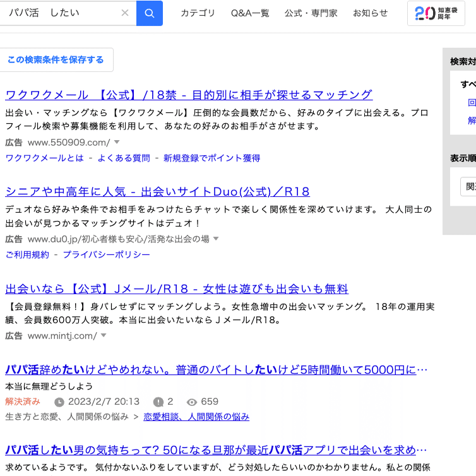This screenshot has width=476, height=476.
Task: Open the Q&A一覧 menu item
Action: (250, 13)
